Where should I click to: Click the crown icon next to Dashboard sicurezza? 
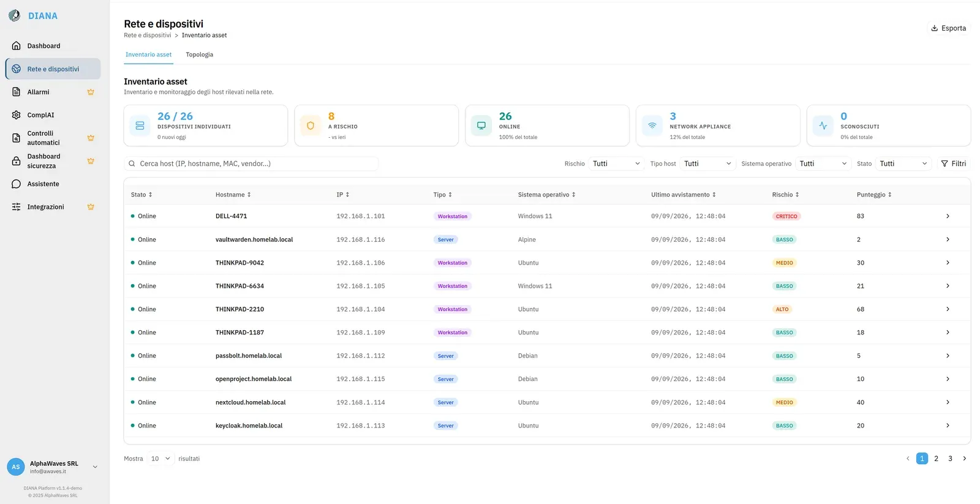pos(91,161)
